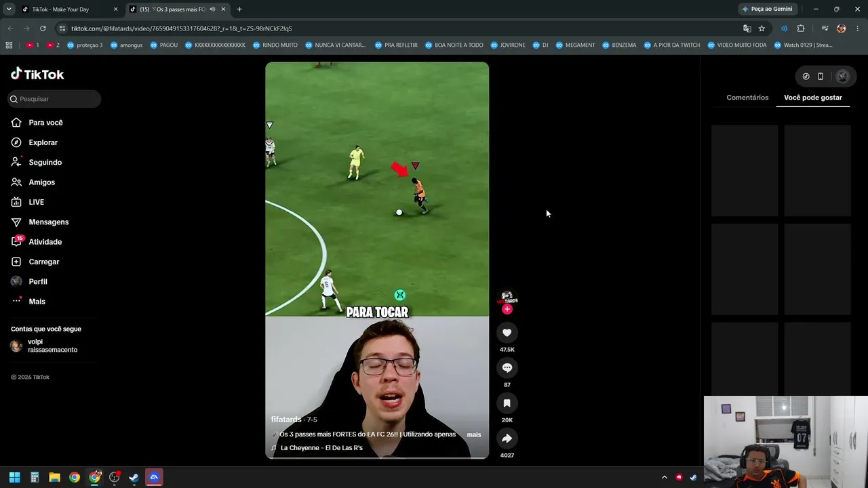The height and width of the screenshot is (488, 868).
Task: Open the 'VIDEO MUITO FODA' bookmark
Action: (737, 45)
